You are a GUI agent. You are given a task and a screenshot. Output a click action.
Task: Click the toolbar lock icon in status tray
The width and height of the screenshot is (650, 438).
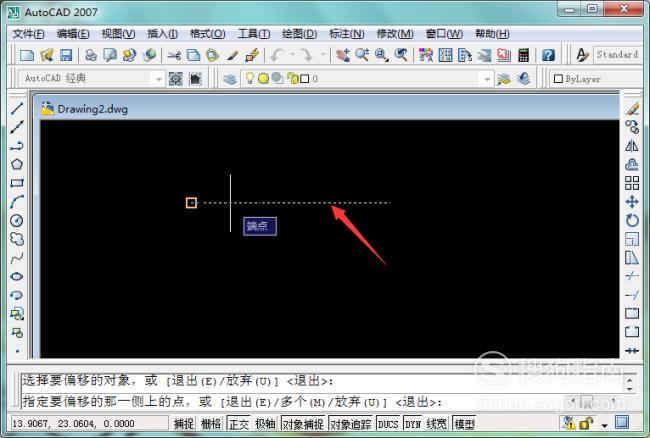point(586,423)
